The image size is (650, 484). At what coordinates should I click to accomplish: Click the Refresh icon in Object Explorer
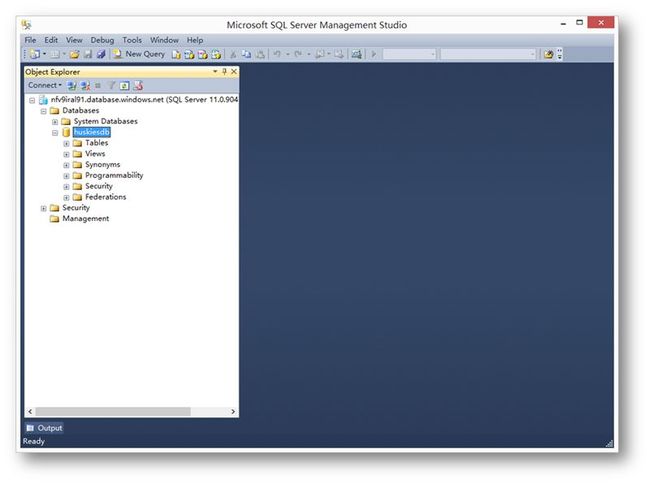point(124,86)
